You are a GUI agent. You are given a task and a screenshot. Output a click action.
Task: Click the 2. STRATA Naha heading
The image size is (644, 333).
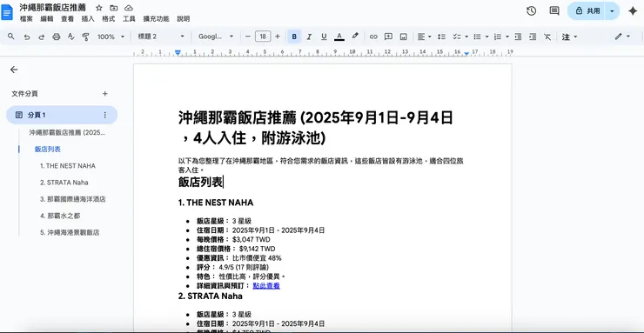click(211, 296)
